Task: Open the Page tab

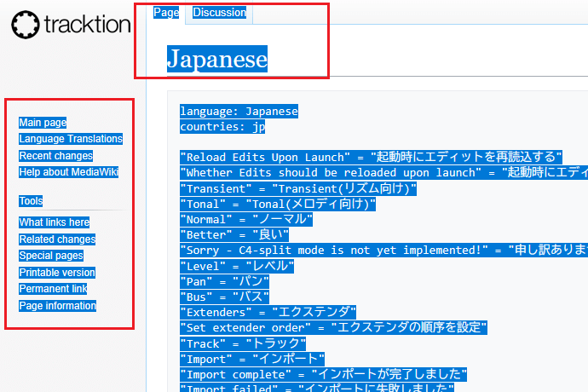Action: 165,13
